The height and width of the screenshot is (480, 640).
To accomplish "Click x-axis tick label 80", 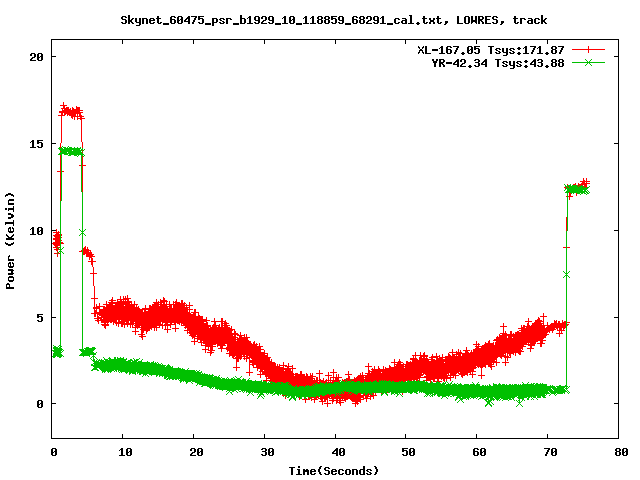I will (x=621, y=452).
